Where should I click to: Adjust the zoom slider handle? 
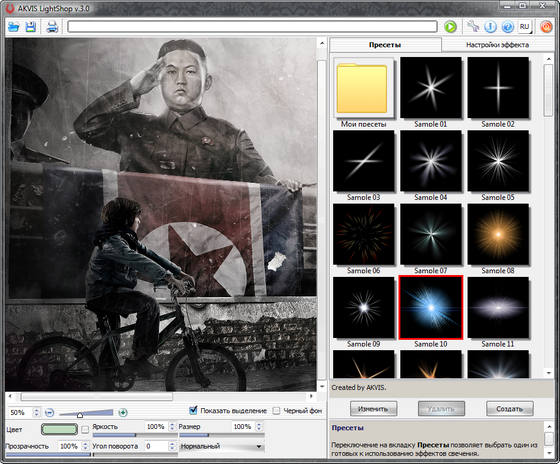(80, 414)
